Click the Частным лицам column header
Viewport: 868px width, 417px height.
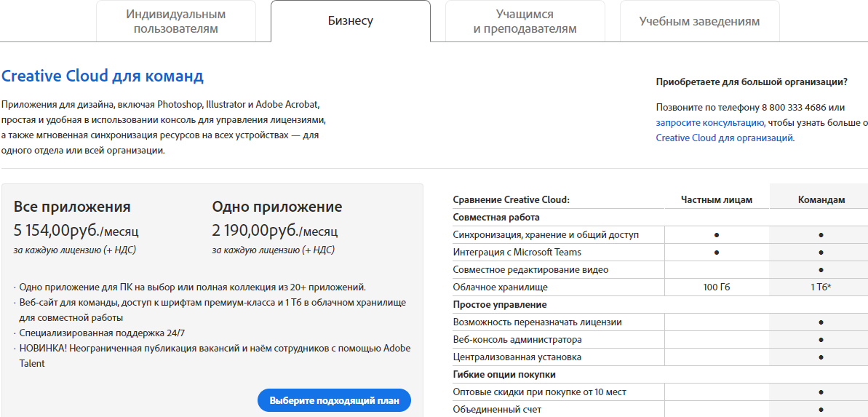[717, 199]
